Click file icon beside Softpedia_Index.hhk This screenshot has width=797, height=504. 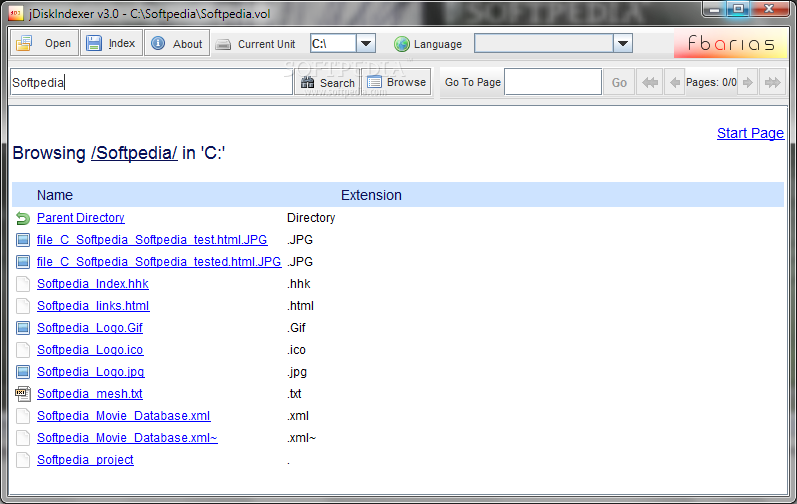(23, 284)
